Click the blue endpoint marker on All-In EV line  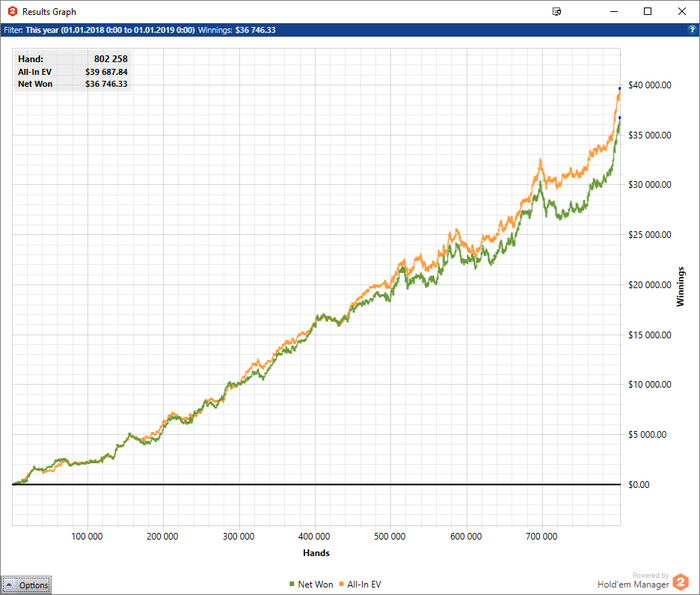(x=620, y=88)
